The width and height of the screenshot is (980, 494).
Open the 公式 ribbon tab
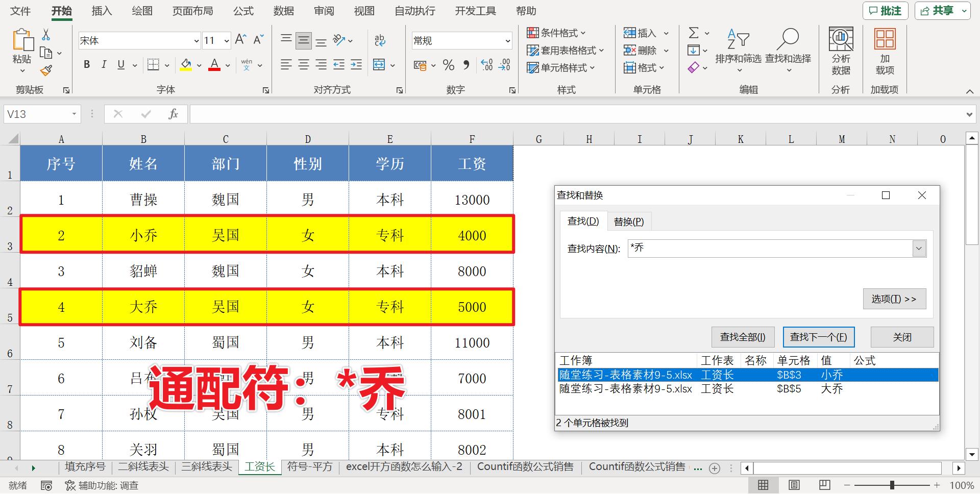[243, 11]
